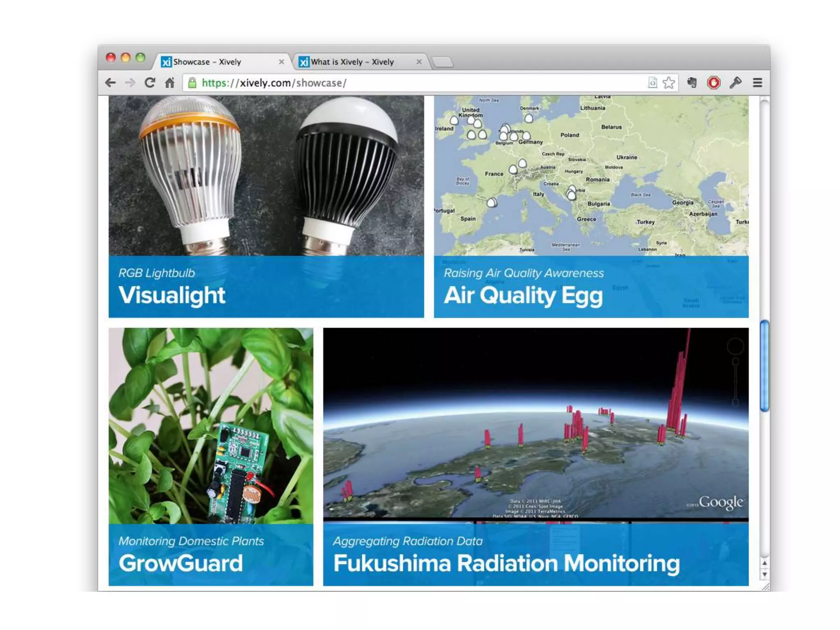Screen dimensions: 840x630
Task: Select the Showcase - Xively tab
Action: [x=207, y=62]
